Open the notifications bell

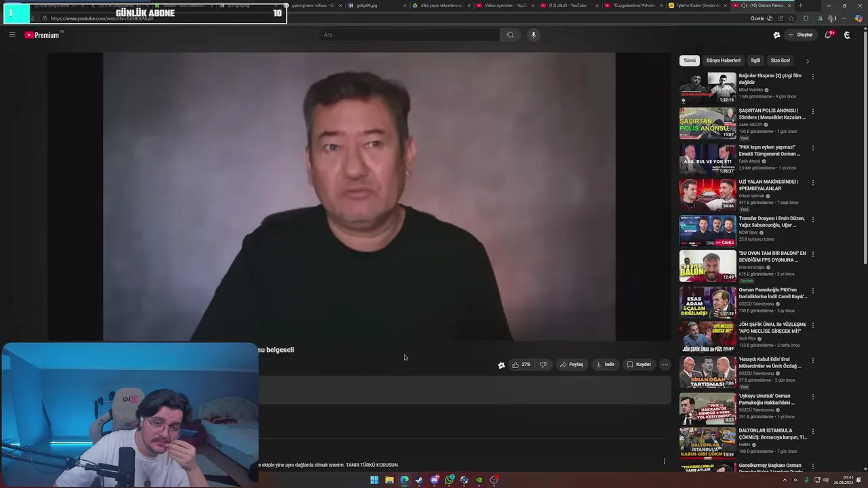point(828,35)
